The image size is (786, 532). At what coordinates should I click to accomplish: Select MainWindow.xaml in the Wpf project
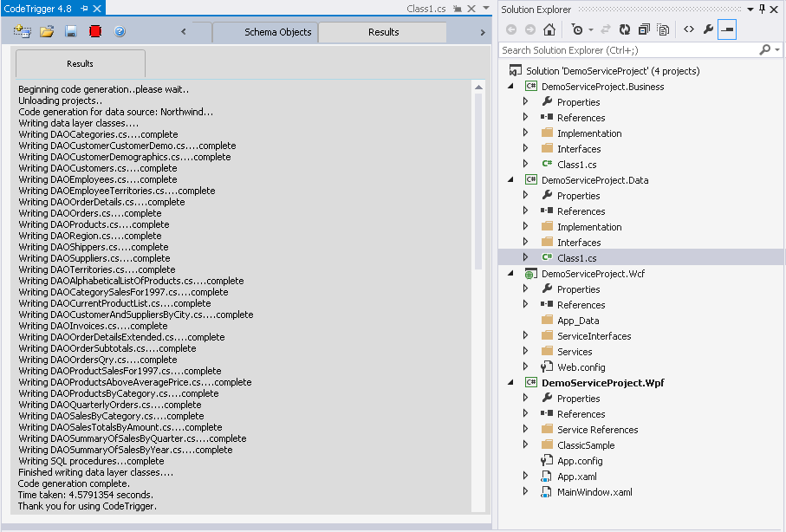pyautogui.click(x=594, y=492)
